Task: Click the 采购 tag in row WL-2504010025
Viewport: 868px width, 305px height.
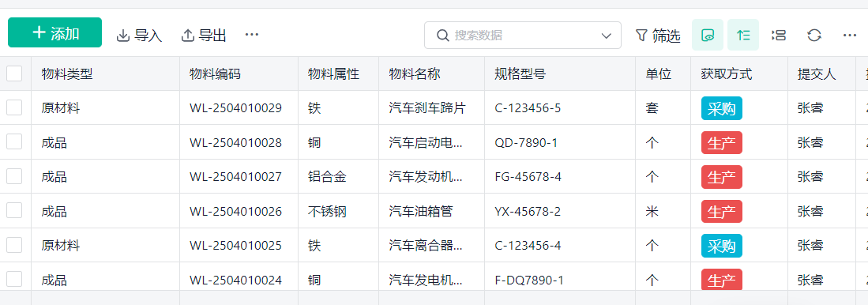Action: pyautogui.click(x=721, y=246)
